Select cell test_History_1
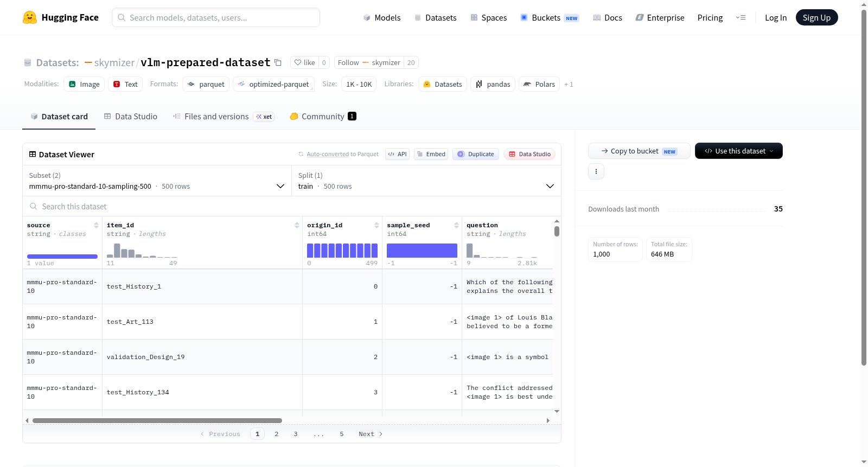The image size is (868, 467). (202, 286)
